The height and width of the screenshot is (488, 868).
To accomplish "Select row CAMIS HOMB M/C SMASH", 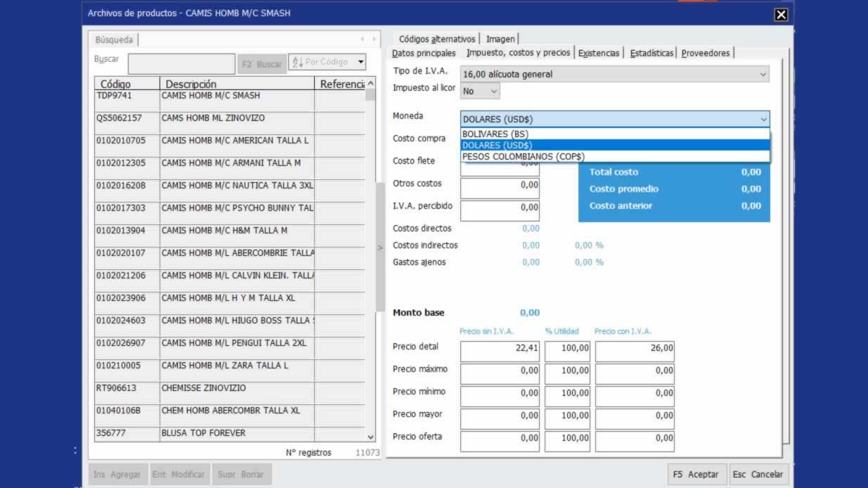I will point(230,101).
